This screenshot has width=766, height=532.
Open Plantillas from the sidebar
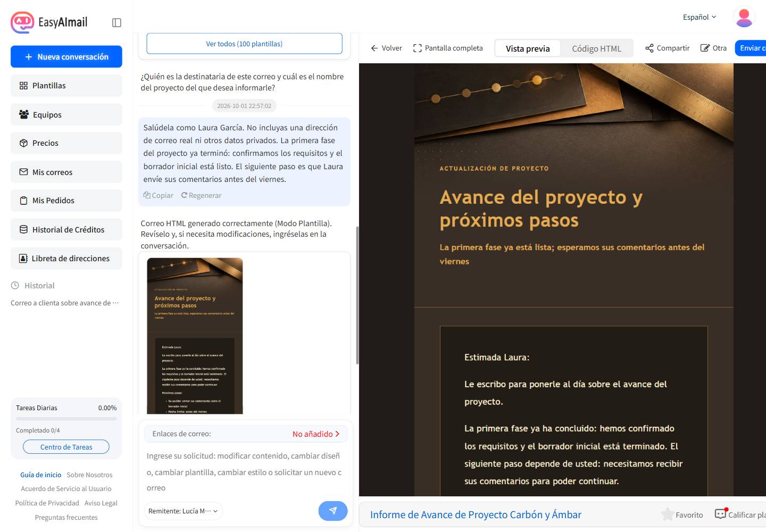pos(66,86)
